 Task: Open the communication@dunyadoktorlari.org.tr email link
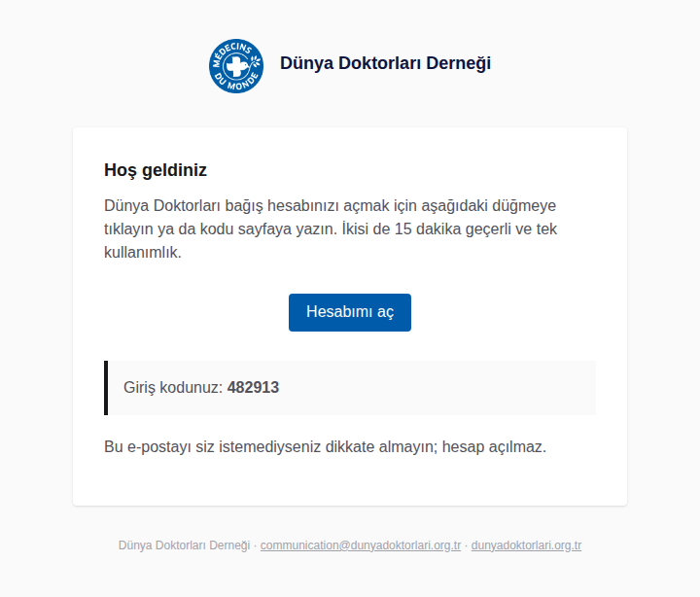tap(361, 545)
